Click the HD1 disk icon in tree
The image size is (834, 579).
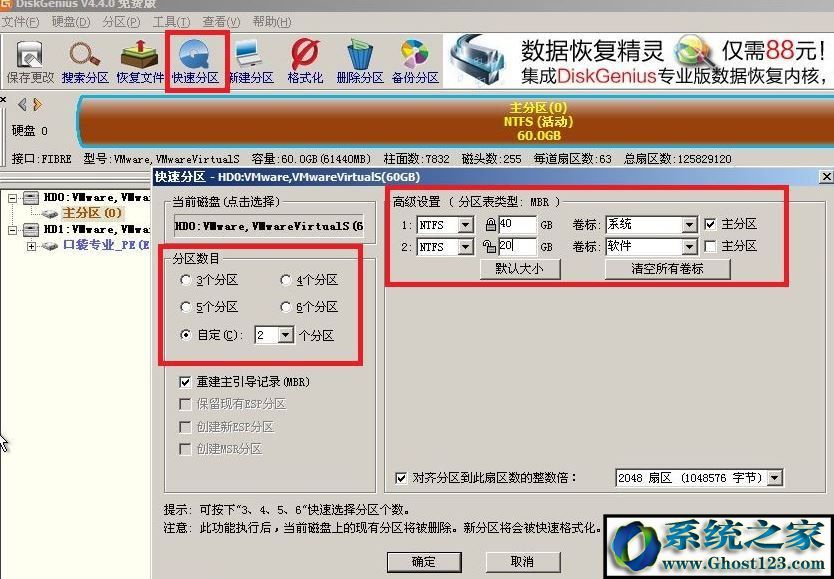click(31, 230)
